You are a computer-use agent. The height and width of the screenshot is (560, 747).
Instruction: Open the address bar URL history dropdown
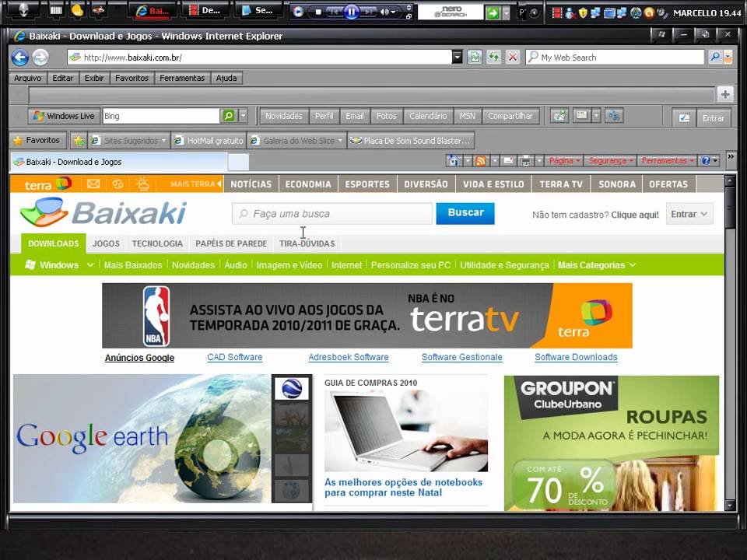457,58
